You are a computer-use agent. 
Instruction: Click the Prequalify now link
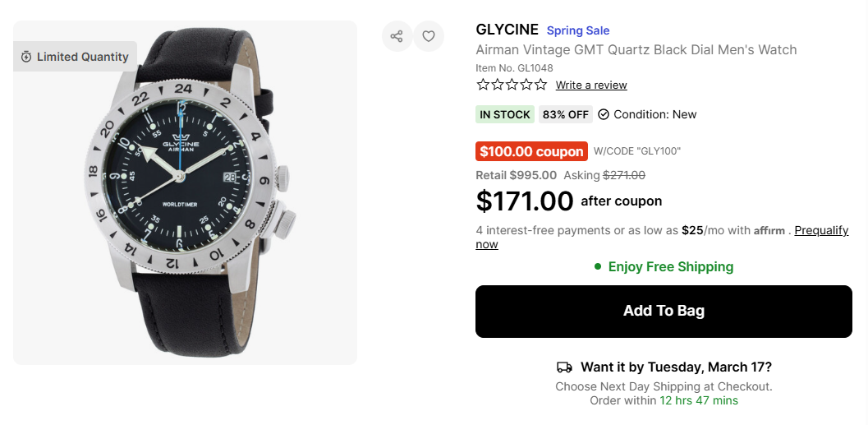821,230
